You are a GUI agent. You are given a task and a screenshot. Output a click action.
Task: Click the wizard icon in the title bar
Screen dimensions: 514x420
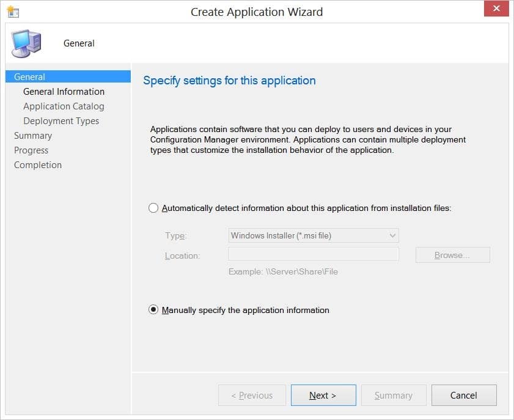[13, 11]
